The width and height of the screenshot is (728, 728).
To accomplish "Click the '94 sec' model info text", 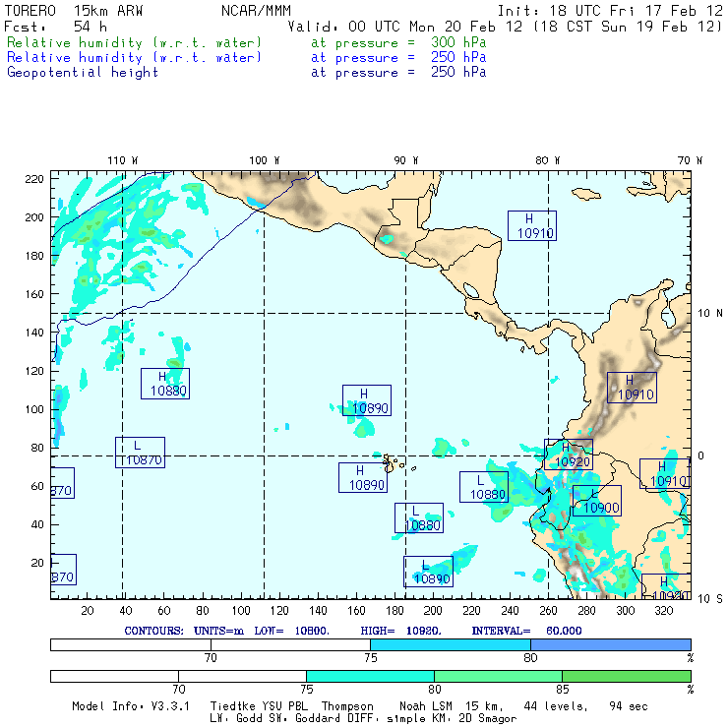I will pos(629,706).
